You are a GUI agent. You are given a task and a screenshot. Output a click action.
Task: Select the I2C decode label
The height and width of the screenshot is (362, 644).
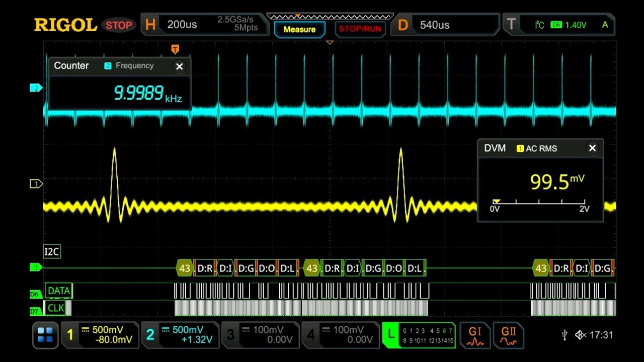[x=52, y=252]
